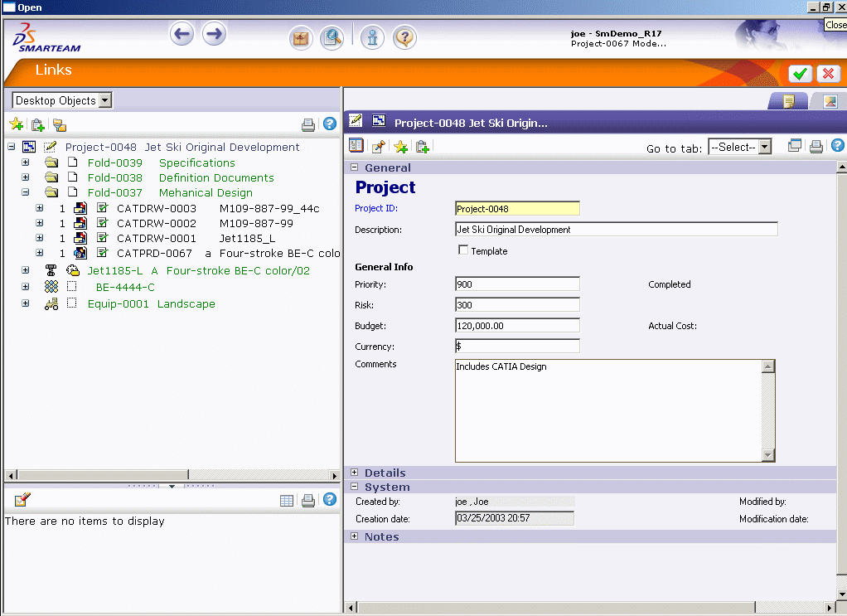
Task: Toggle the Template checkbox
Action: [x=463, y=250]
